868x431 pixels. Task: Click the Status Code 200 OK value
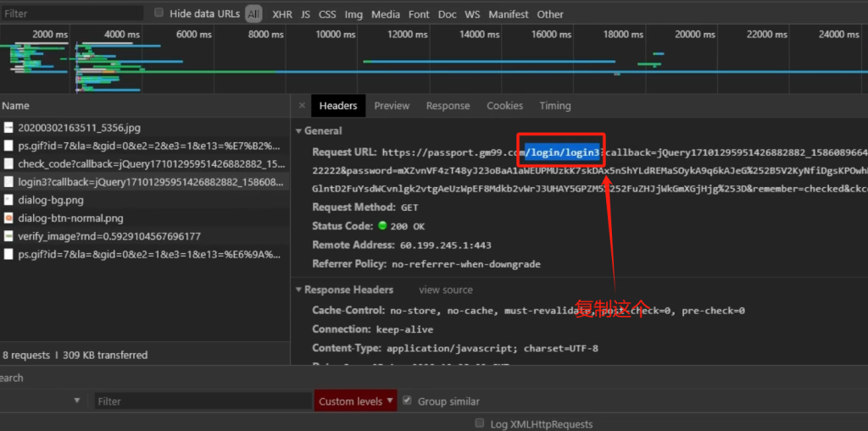click(408, 226)
